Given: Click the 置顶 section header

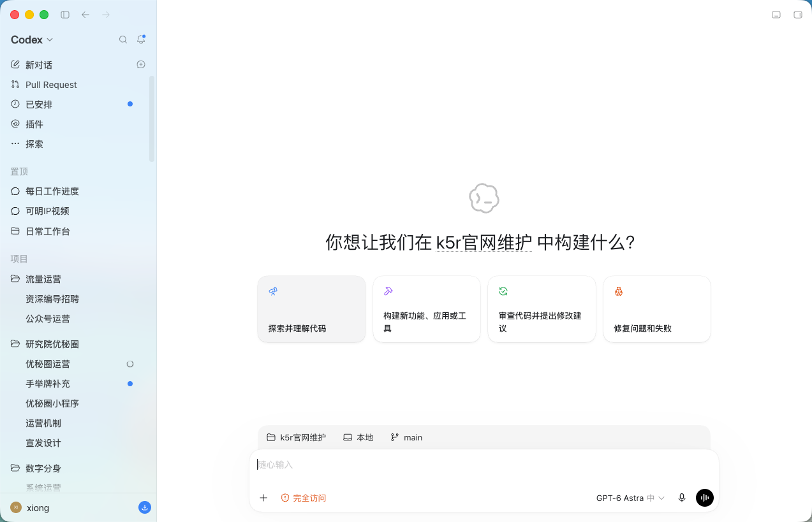Looking at the screenshot, I should [x=19, y=171].
